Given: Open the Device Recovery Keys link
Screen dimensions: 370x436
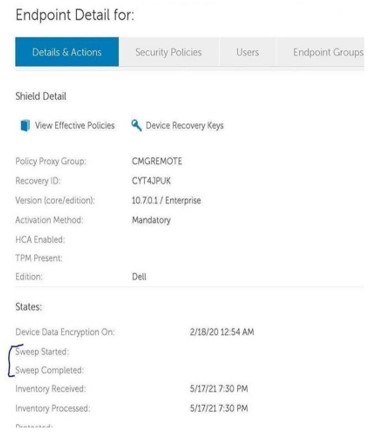Looking at the screenshot, I should (185, 126).
